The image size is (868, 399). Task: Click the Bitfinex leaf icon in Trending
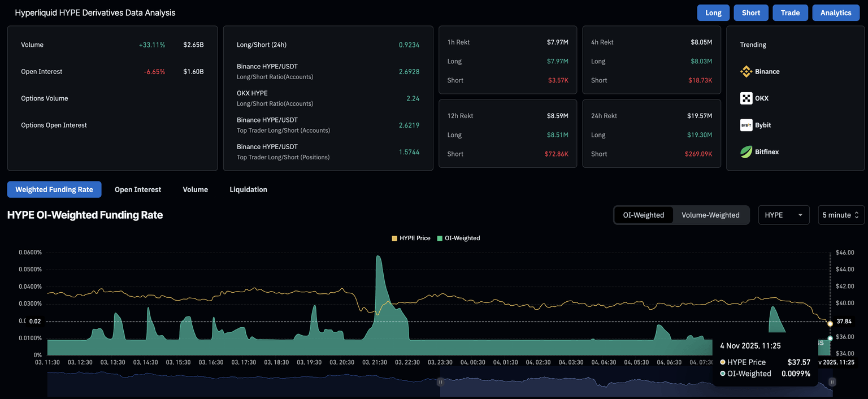(x=746, y=151)
